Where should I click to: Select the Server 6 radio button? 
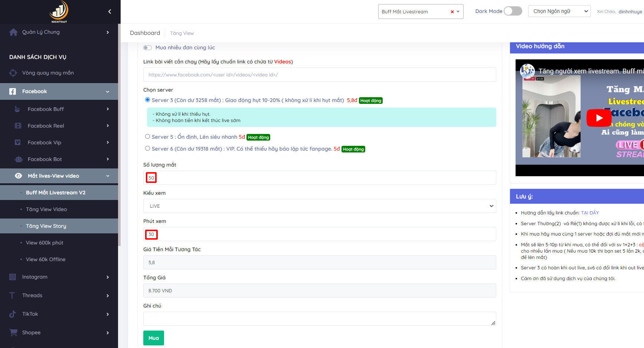coord(147,148)
